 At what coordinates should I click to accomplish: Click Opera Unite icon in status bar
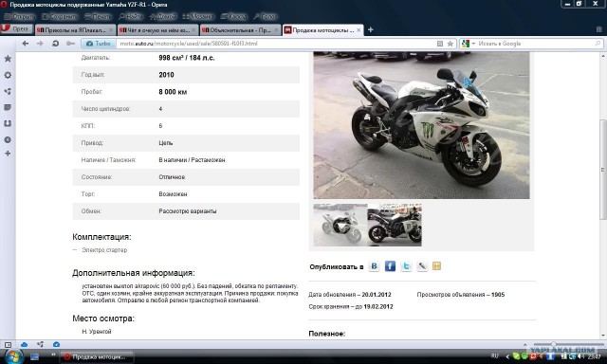click(x=40, y=344)
